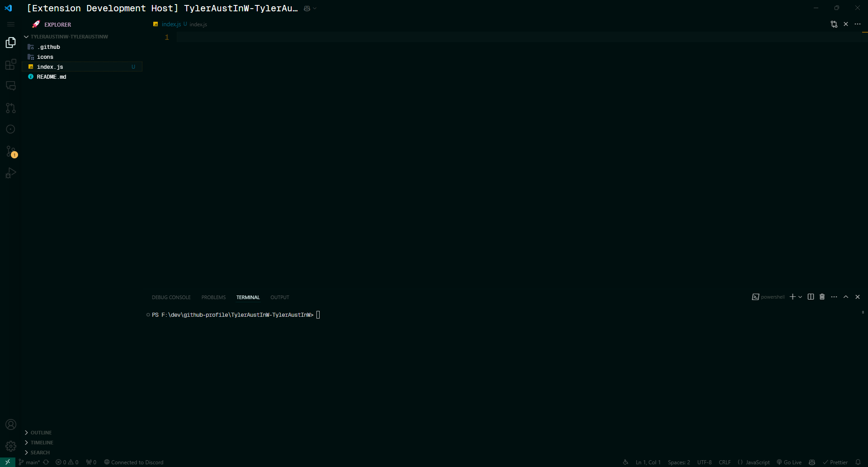
Task: Click the layout customize icon in title bar
Action: click(x=307, y=8)
